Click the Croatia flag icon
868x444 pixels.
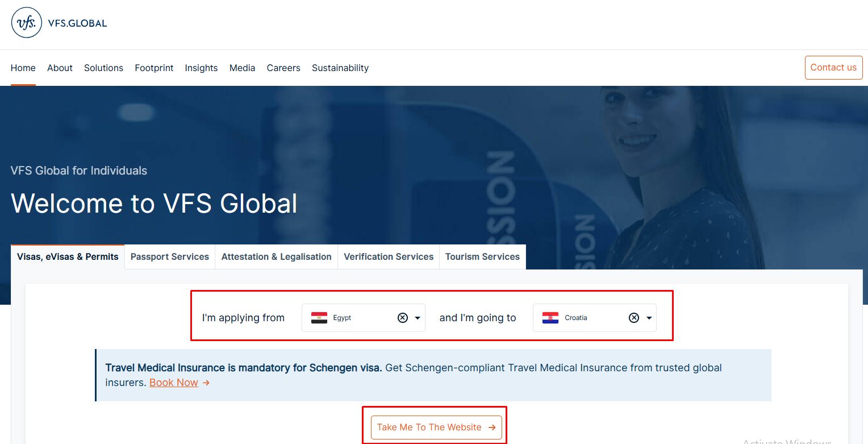pyautogui.click(x=550, y=318)
